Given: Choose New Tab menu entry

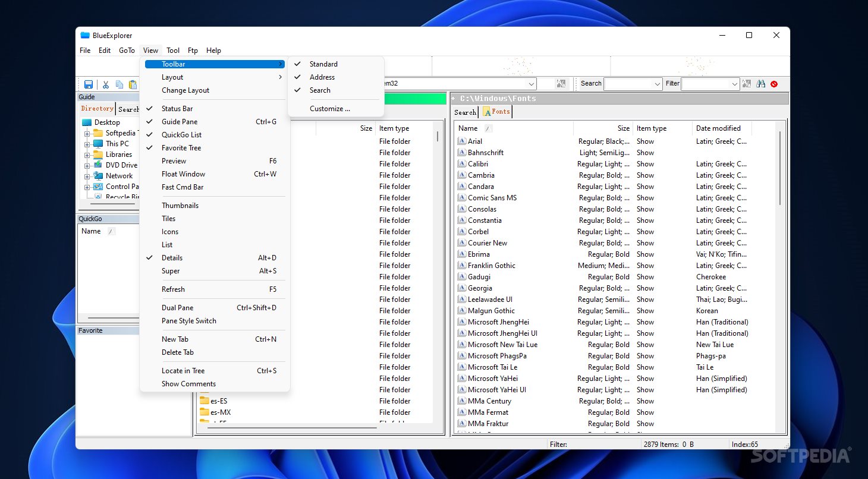Looking at the screenshot, I should point(215,339).
